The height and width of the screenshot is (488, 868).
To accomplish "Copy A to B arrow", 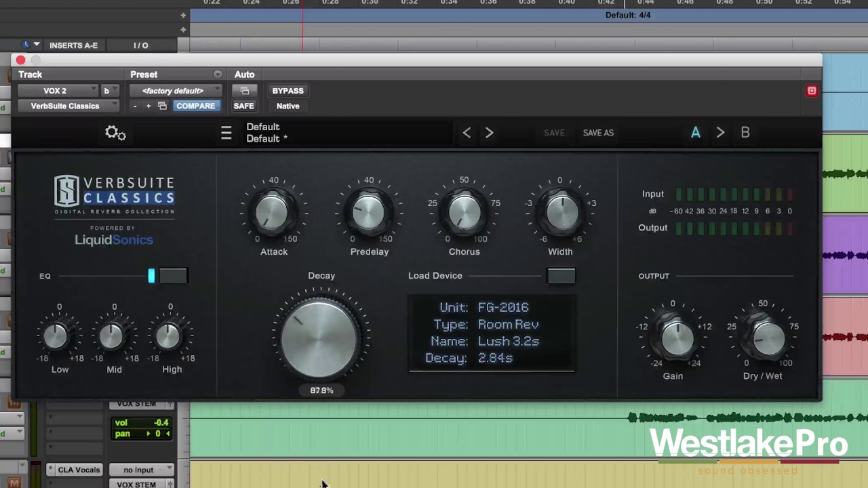I will [720, 133].
